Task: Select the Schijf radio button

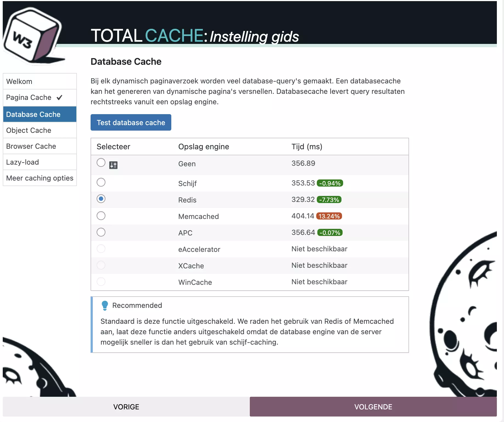Action: (101, 182)
